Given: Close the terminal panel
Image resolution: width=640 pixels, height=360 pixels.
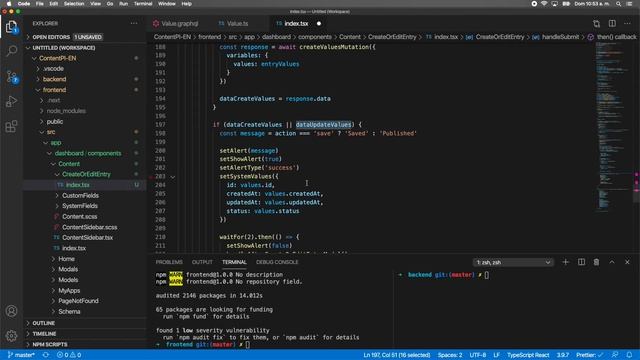Looking at the screenshot, I should 627,262.
